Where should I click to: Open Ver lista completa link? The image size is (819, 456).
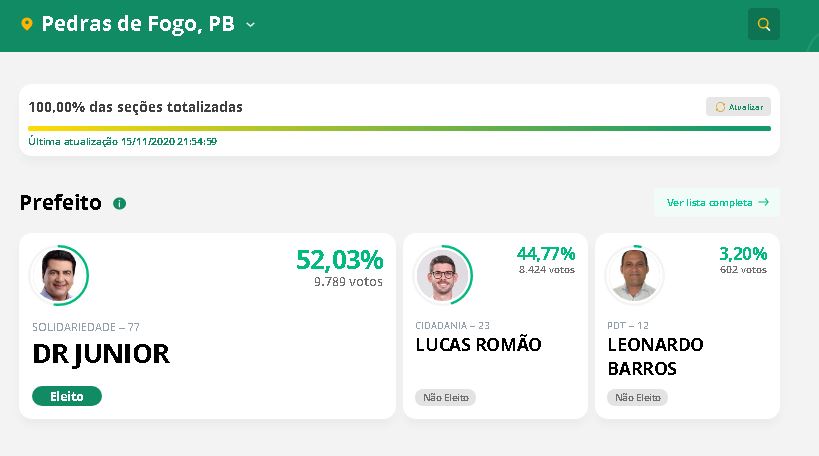[x=709, y=202]
